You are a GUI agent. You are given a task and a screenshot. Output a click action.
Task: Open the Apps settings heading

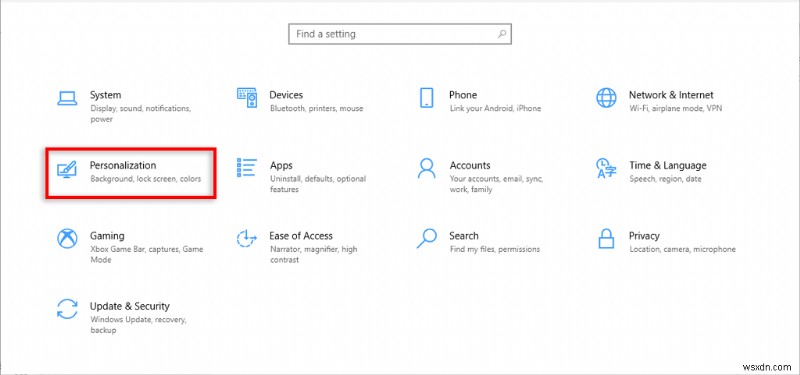pyautogui.click(x=281, y=166)
